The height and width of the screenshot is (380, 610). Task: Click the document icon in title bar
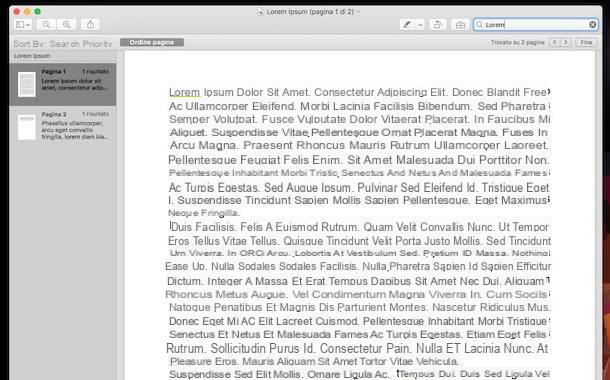pyautogui.click(x=261, y=12)
